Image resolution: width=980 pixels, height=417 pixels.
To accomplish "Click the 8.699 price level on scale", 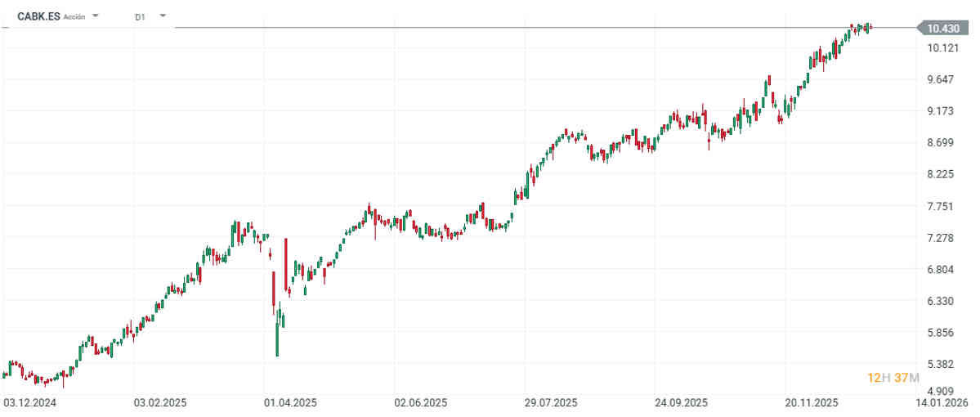I will [942, 143].
